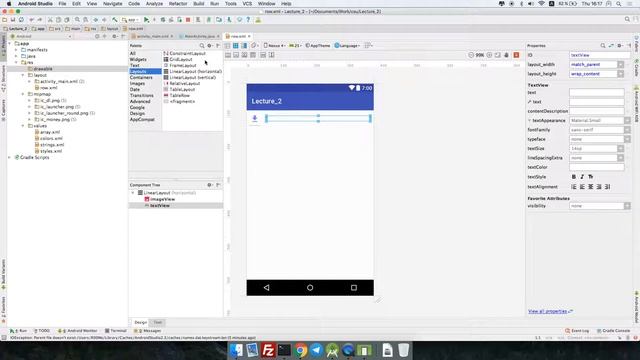Open visibility dropdown
Viewport: 640px width, 360px height.
point(627,206)
